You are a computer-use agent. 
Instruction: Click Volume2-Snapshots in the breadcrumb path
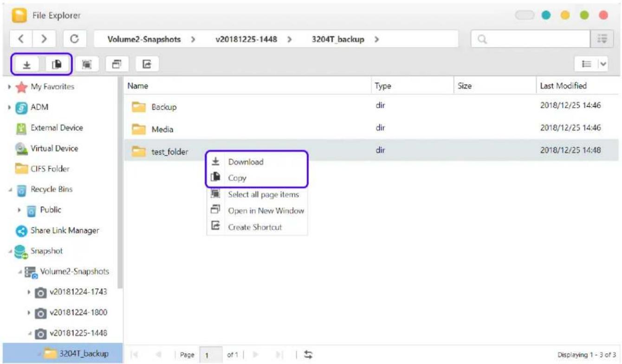(144, 39)
